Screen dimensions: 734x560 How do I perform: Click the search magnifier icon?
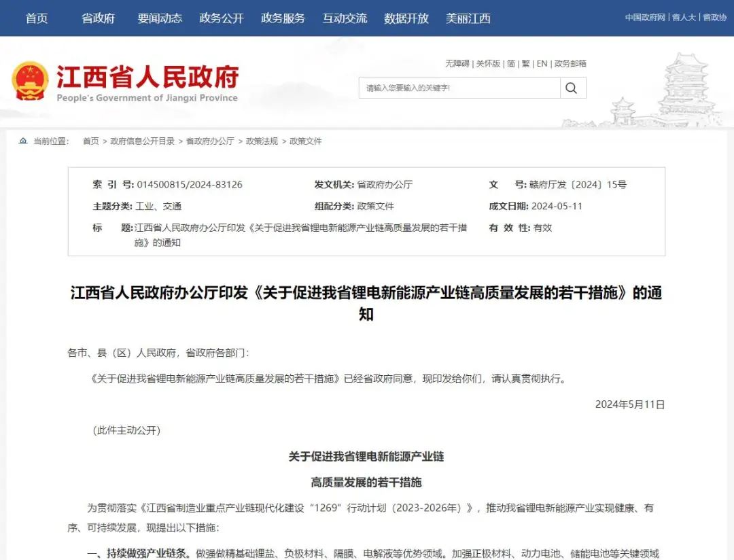coord(572,88)
